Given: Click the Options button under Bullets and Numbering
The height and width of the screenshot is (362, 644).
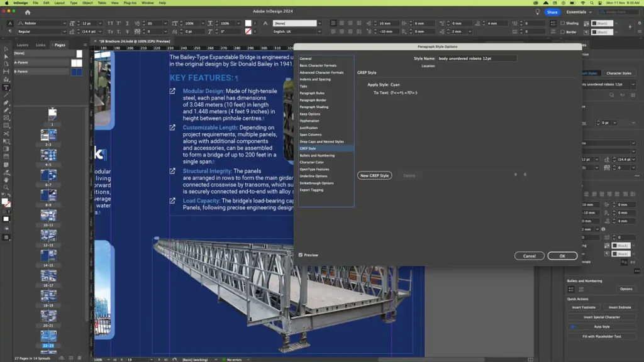Looking at the screenshot, I should coord(626,289).
